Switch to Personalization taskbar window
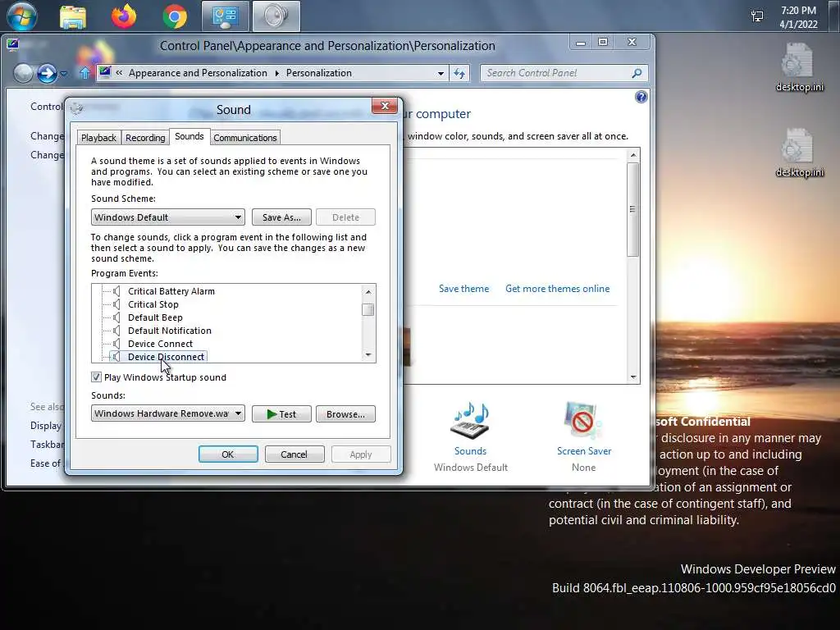Screen dimensions: 840x630 (x=225, y=16)
